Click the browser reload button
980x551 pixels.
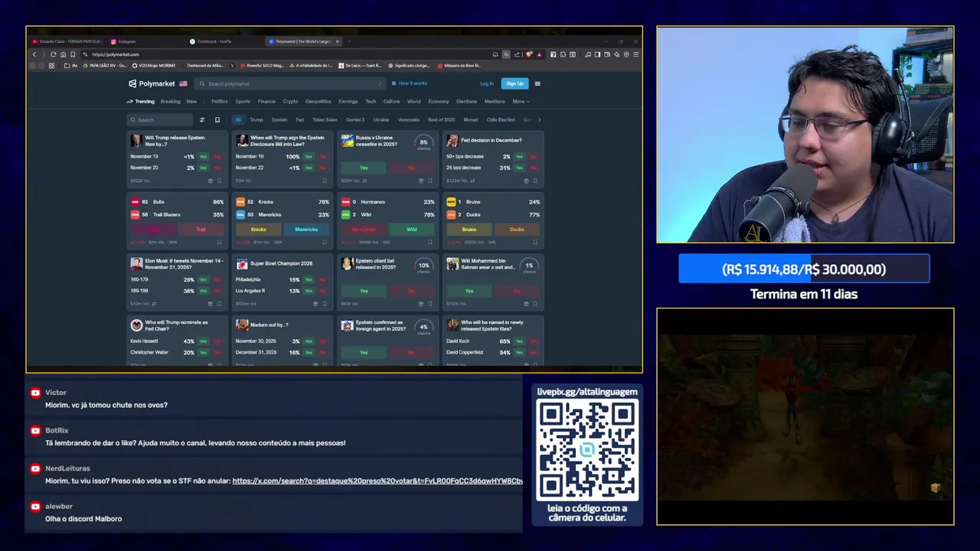(x=53, y=54)
